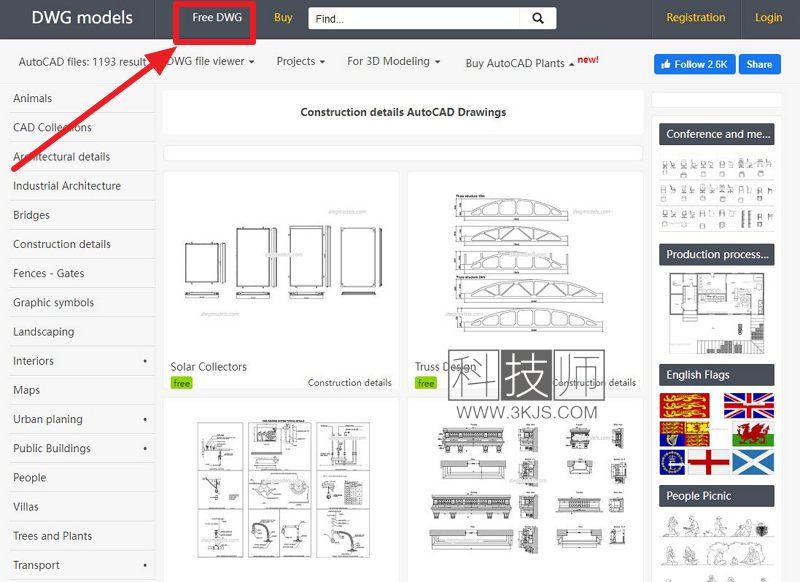Open the Conference and me... heading
Screen dimensions: 800x582
pyautogui.click(x=717, y=134)
